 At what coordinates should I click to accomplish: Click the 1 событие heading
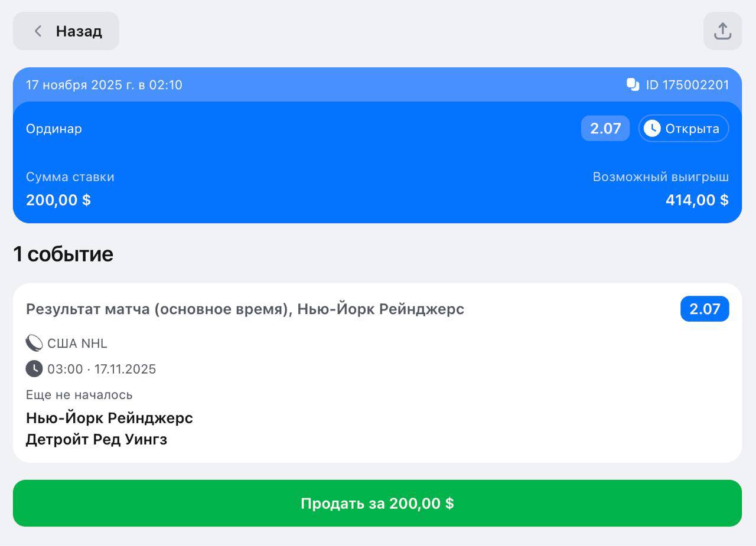coord(63,254)
